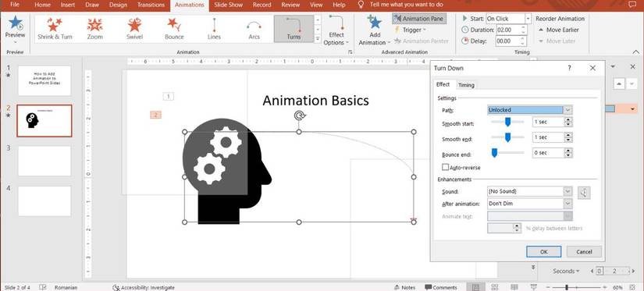Click the rotation handle above the picture

pos(300,115)
